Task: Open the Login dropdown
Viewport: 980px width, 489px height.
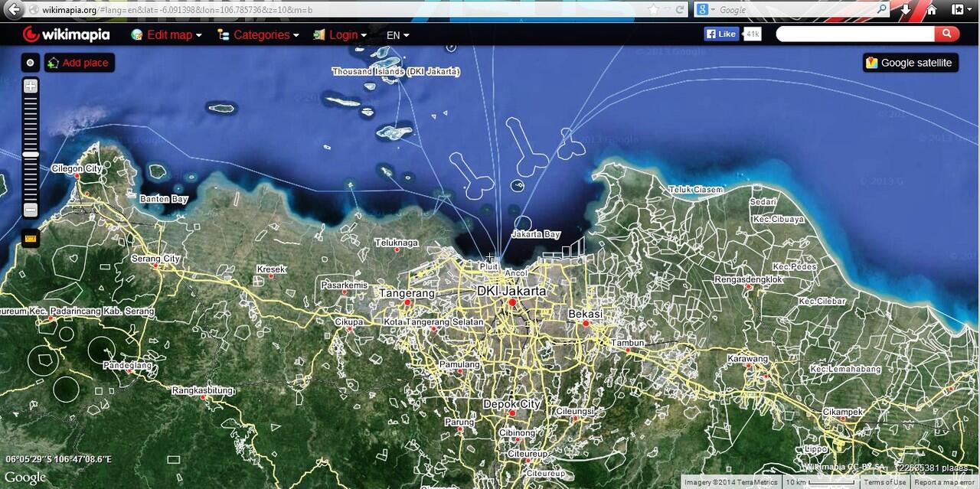Action: (x=340, y=35)
